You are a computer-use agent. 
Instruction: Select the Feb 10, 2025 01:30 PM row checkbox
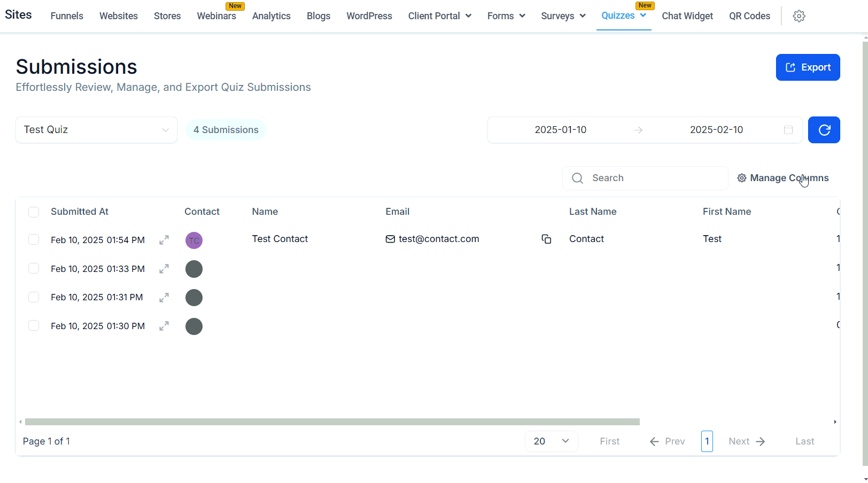[x=34, y=325]
